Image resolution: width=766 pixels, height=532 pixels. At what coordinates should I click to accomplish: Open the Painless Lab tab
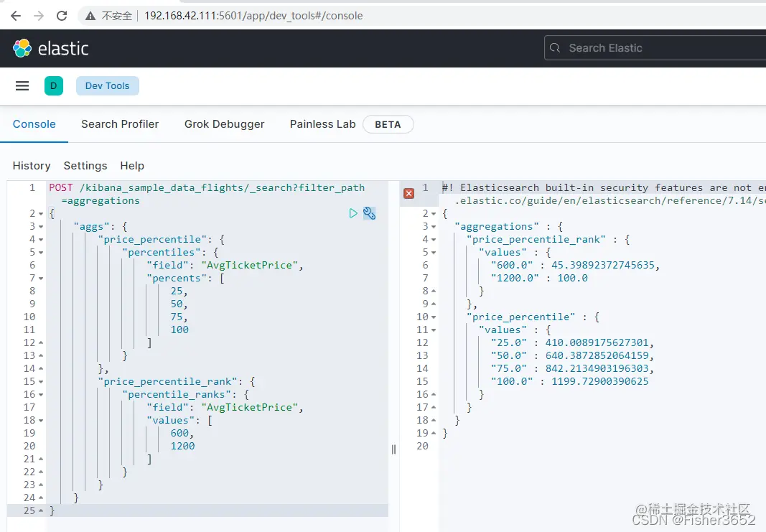point(322,124)
